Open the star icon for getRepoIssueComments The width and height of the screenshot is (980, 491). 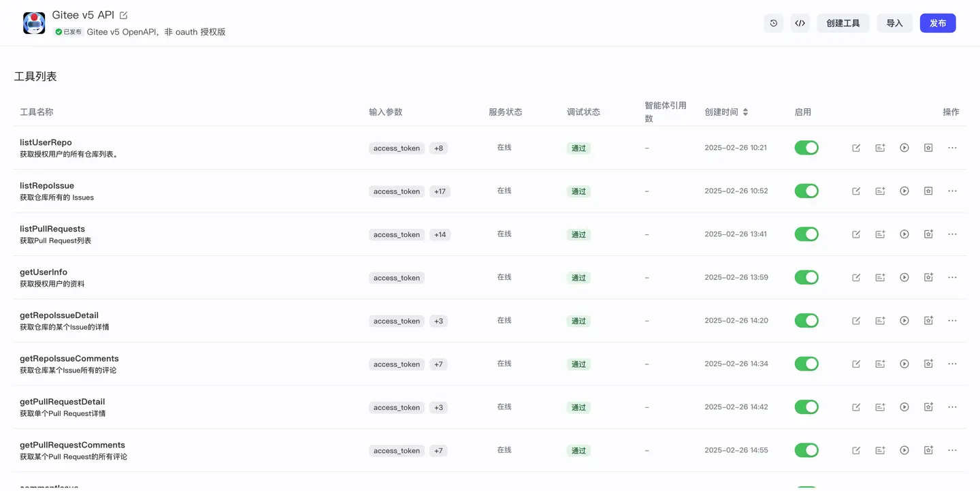coord(928,364)
